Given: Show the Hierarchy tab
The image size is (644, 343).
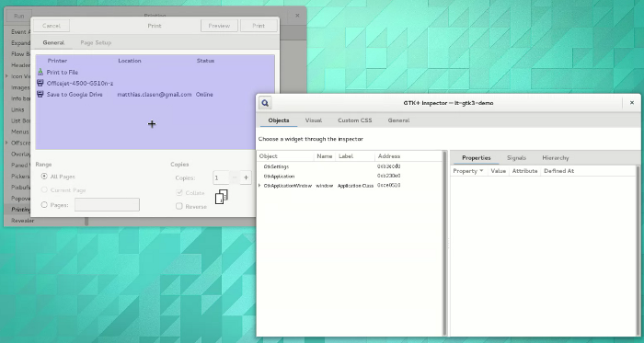Looking at the screenshot, I should click(x=556, y=158).
